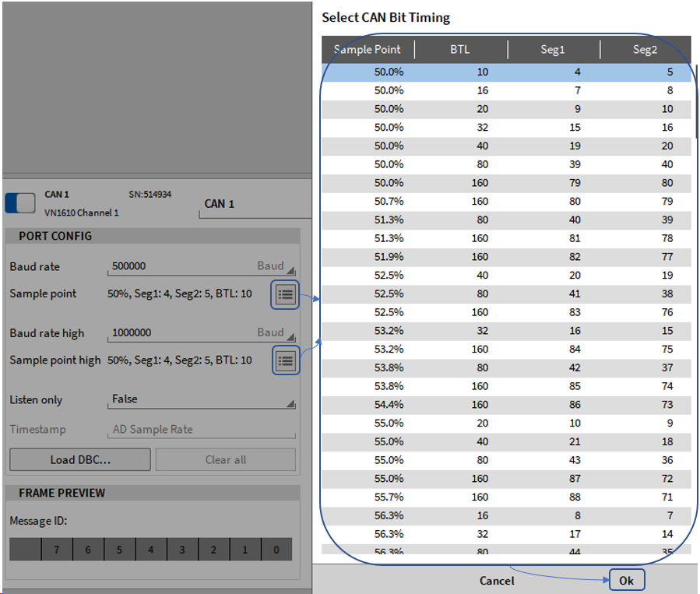
Task: Cancel the CAN bit timing dialog
Action: pyautogui.click(x=496, y=581)
